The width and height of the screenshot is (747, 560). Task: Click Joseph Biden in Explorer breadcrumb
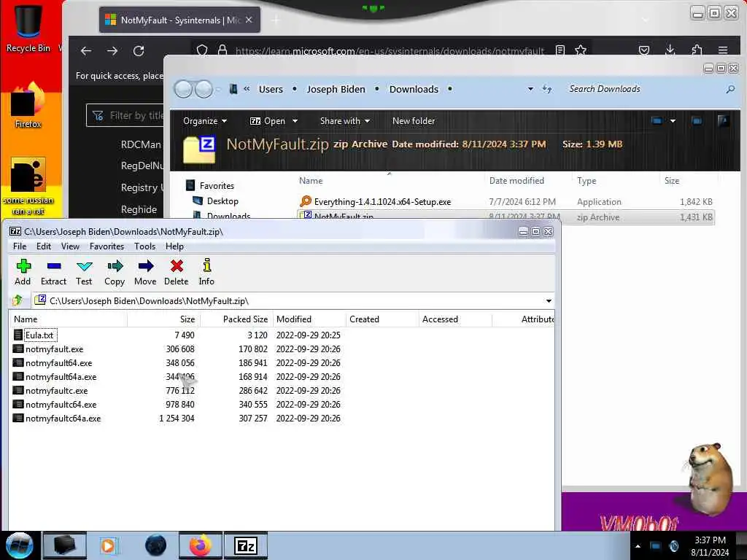(336, 89)
